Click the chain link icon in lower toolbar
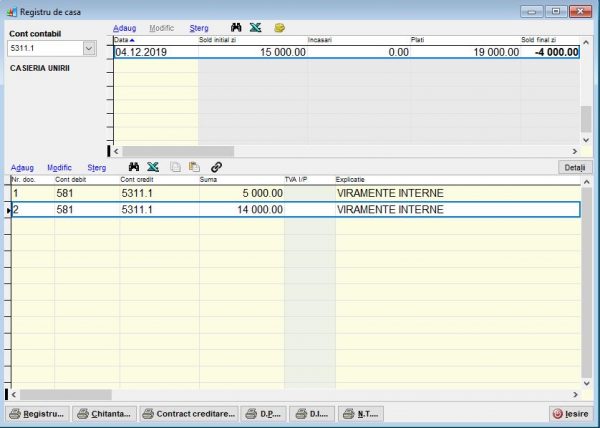Screen dimensions: 600x428 pos(216,167)
